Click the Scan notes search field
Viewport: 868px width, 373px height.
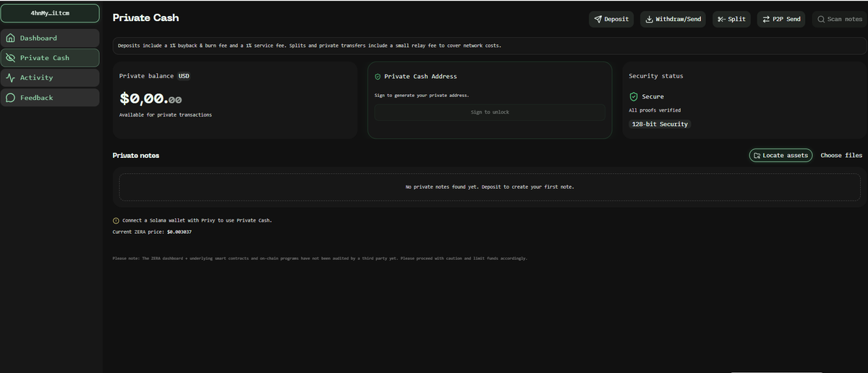[839, 19]
